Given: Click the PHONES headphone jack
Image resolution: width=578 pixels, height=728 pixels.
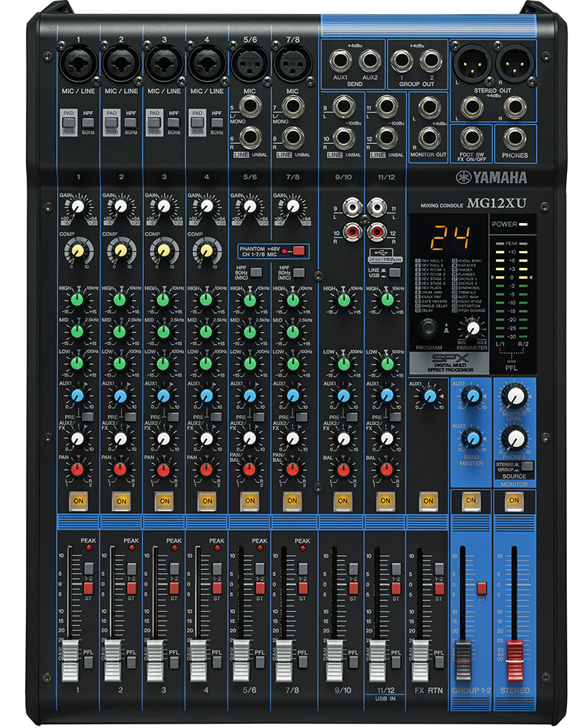Looking at the screenshot, I should pyautogui.click(x=514, y=137).
